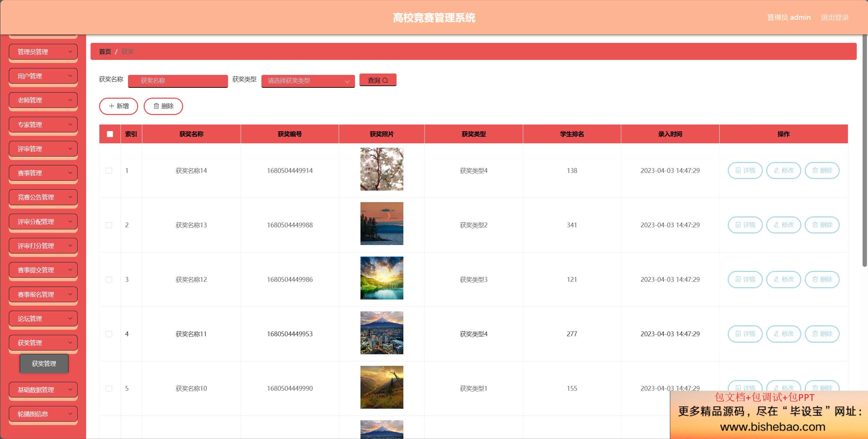
Task: Open the 论坛管理 sidebar menu
Action: pyautogui.click(x=43, y=319)
